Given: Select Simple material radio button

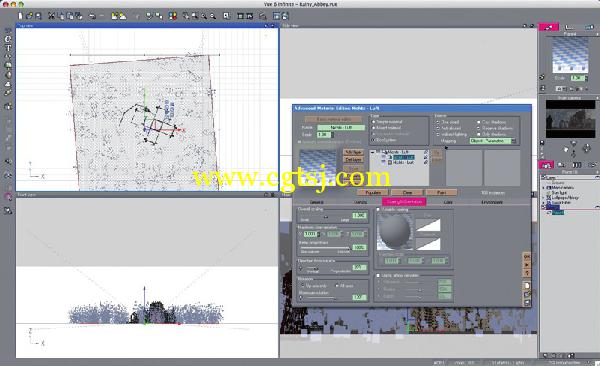Looking at the screenshot, I should (373, 122).
